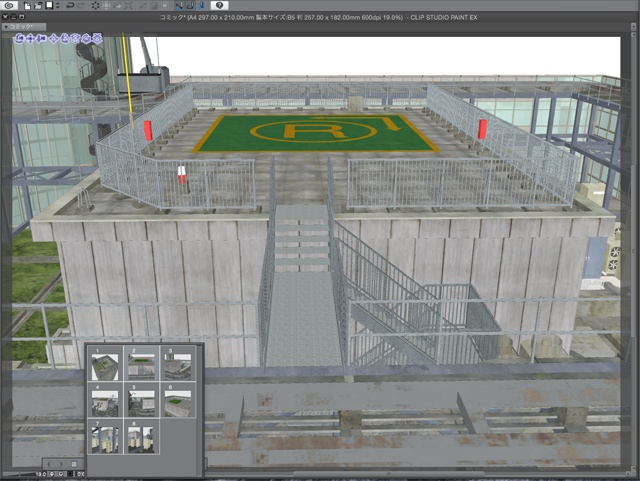This screenshot has width=640, height=481.
Task: Select camera preset thumbnail 4
Action: coord(105,400)
